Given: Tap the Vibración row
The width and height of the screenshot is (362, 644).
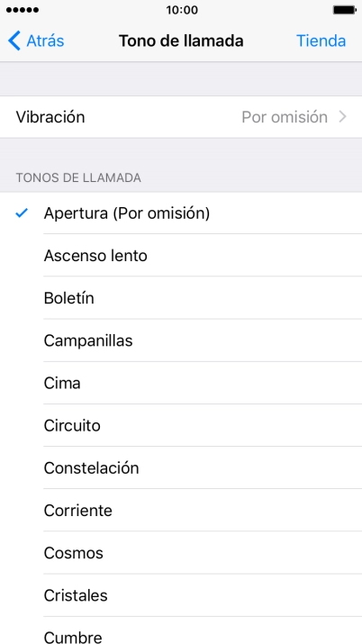Looking at the screenshot, I should [x=181, y=117].
